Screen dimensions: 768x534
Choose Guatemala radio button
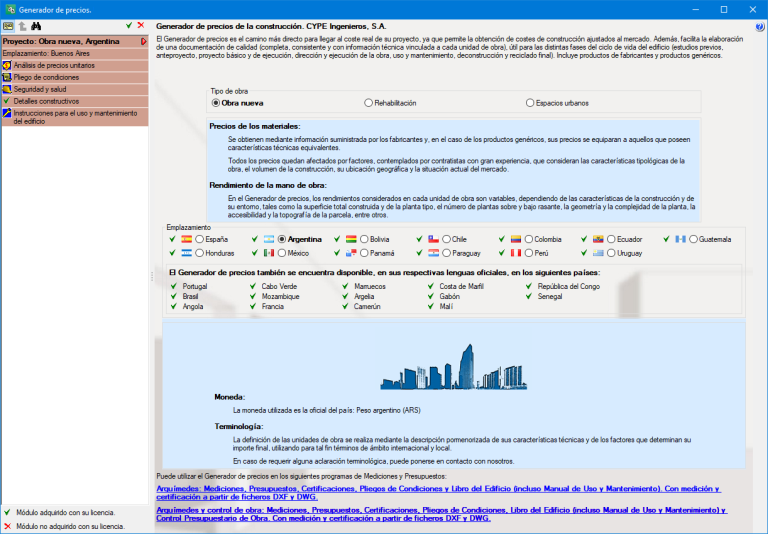[693, 239]
